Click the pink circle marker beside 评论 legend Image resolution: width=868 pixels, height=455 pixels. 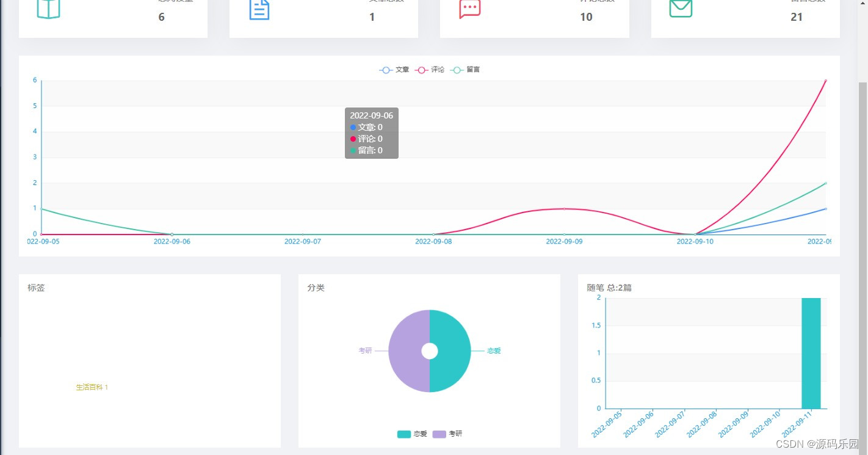[x=421, y=70]
